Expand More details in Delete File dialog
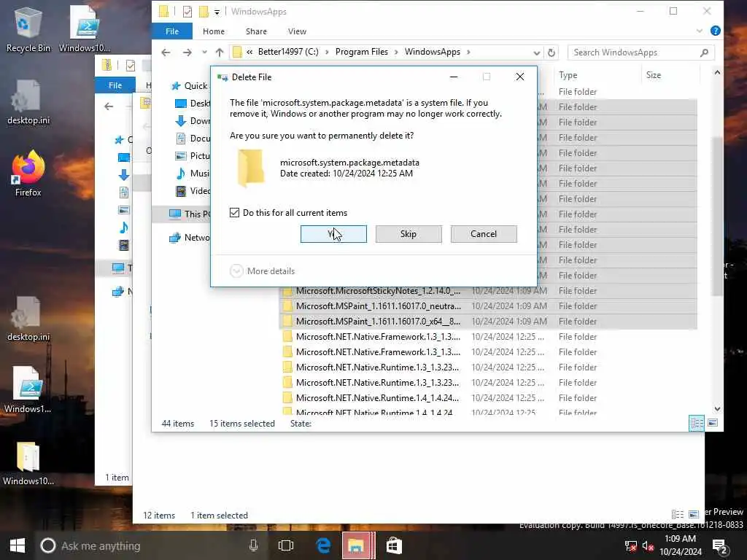Viewport: 747px width, 560px height. tap(263, 271)
